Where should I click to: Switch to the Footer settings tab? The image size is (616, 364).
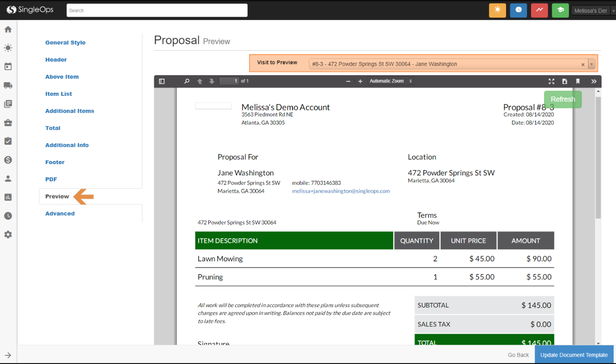55,162
